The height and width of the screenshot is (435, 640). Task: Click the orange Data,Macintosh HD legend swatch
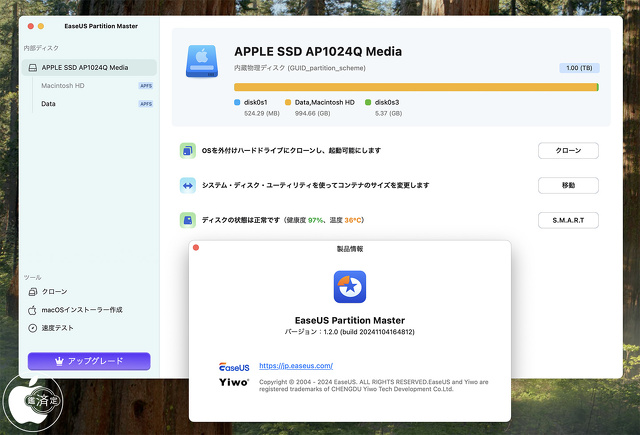coord(288,102)
